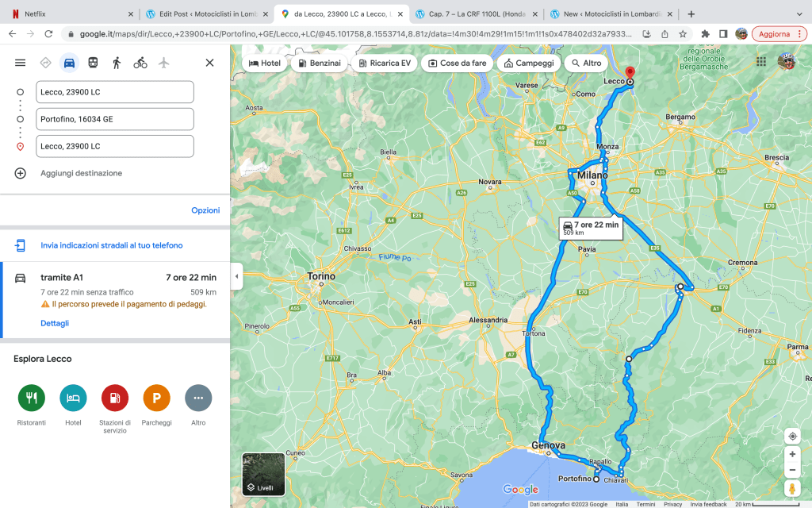The image size is (812, 508).
Task: Send directions to your phone link
Action: click(112, 245)
